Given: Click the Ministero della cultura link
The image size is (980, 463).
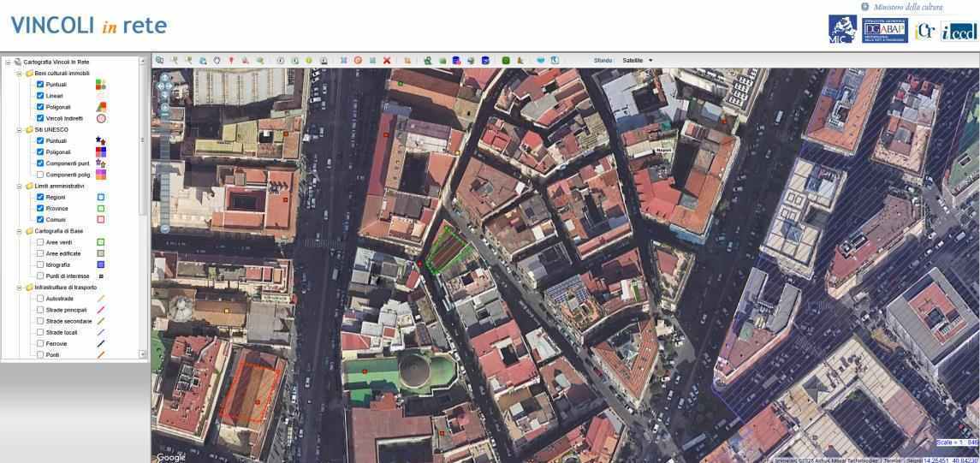Looking at the screenshot, I should click(907, 7).
